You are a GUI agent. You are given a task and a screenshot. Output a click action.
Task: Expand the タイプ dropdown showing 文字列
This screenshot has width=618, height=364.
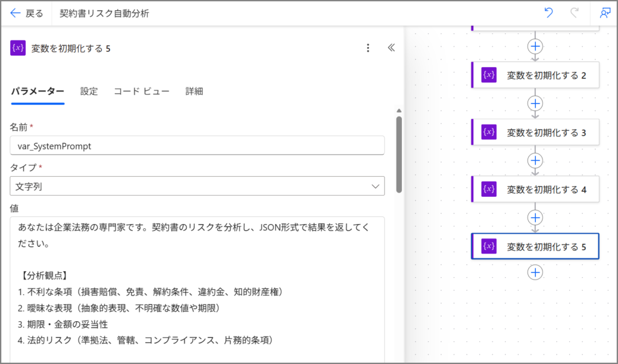coord(197,187)
